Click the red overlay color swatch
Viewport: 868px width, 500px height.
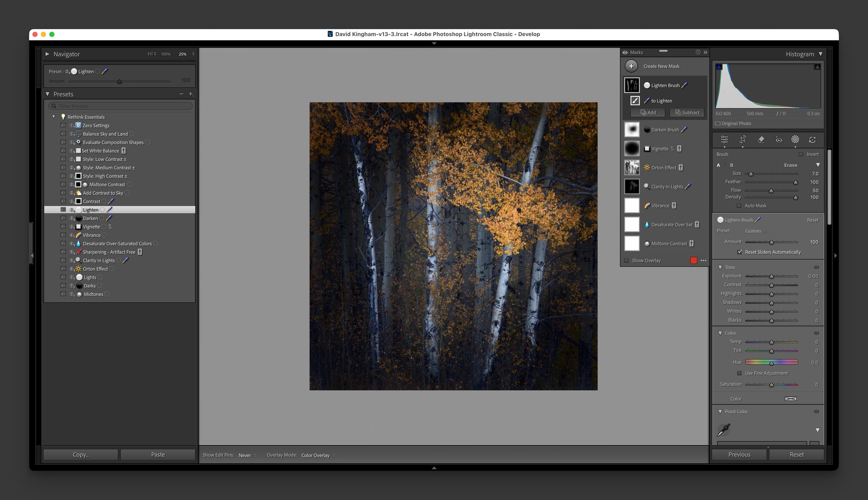pyautogui.click(x=694, y=260)
